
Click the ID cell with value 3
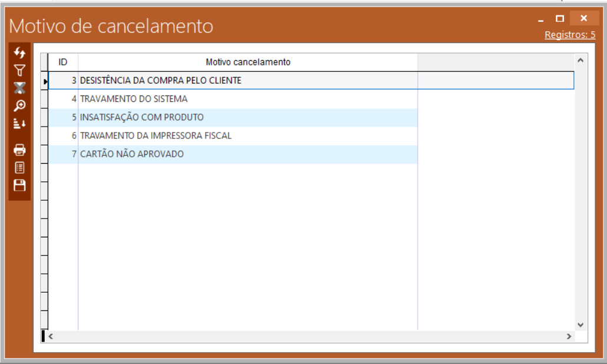[x=63, y=81]
